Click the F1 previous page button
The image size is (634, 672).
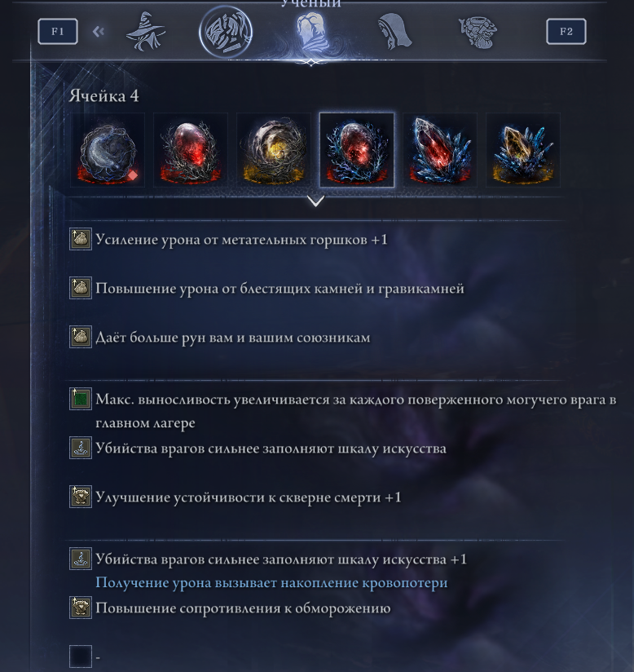[x=58, y=31]
